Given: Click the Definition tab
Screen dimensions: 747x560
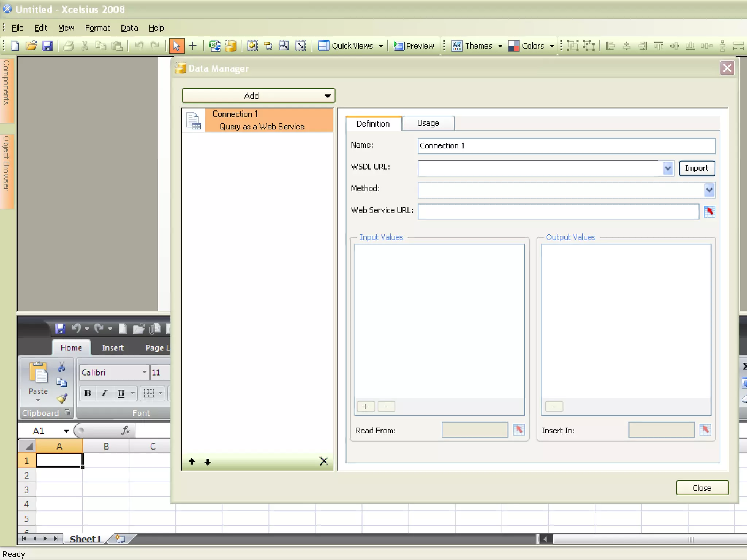Looking at the screenshot, I should pos(373,123).
